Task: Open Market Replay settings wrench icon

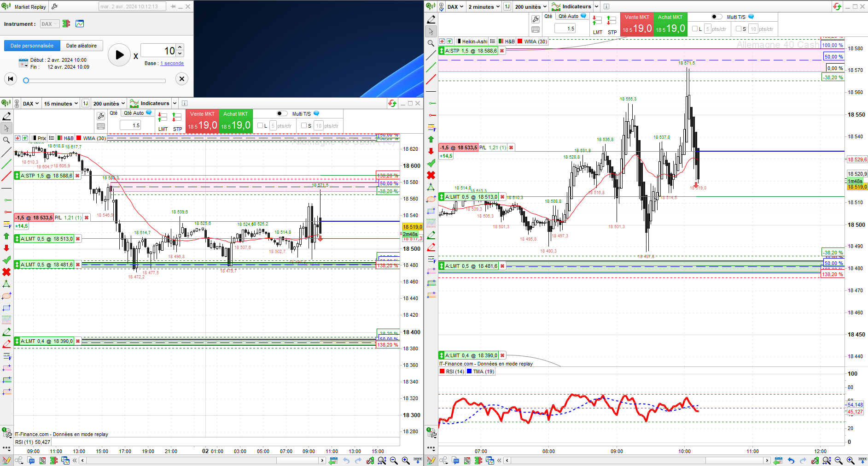Action: tap(54, 6)
